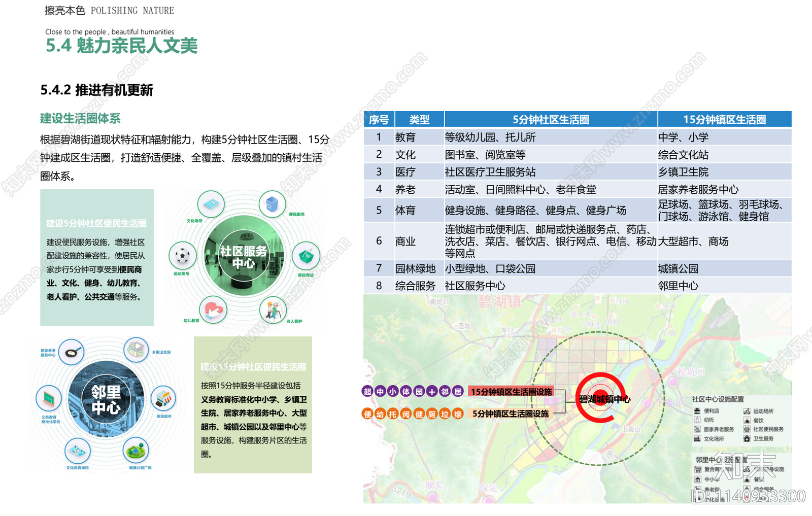
Task: Click the heading 5.4.2 推进有机更新
Action: coord(96,90)
